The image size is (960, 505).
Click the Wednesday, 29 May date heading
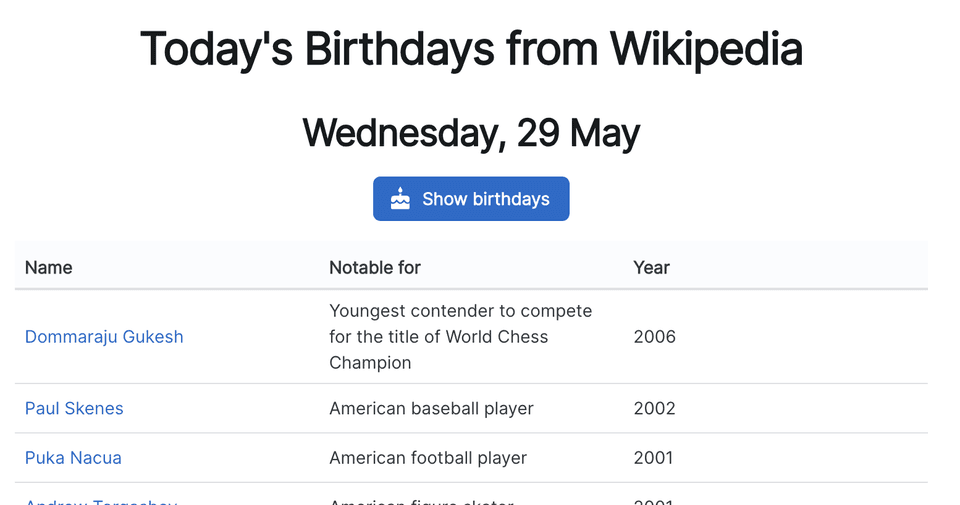[x=471, y=133]
